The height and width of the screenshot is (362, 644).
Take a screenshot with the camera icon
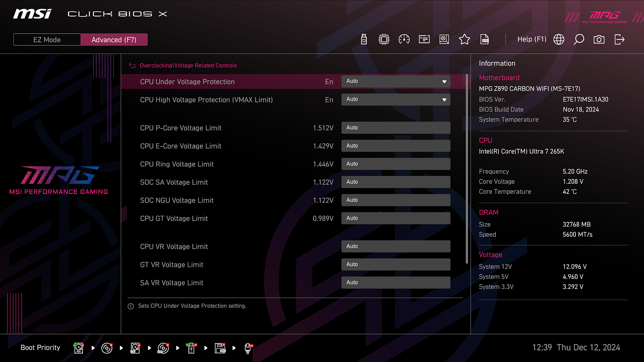599,39
